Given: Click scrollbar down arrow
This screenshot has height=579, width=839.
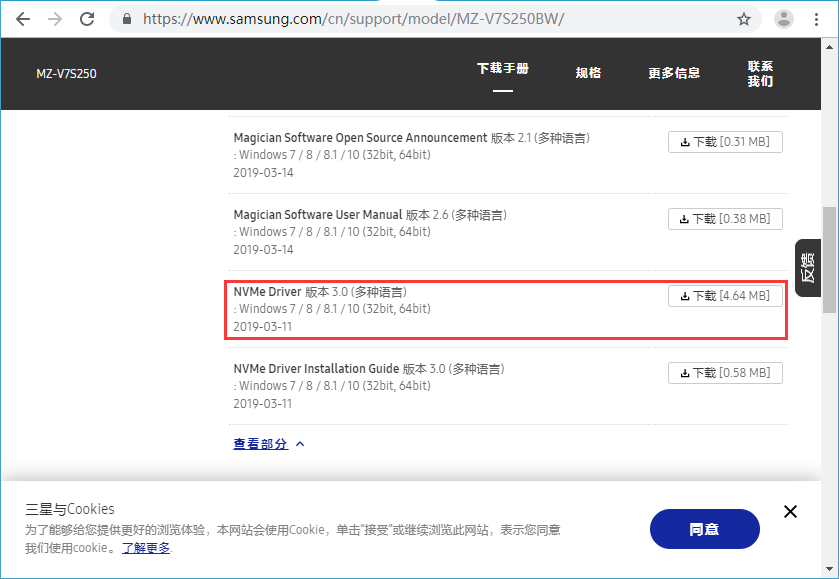Looking at the screenshot, I should pyautogui.click(x=829, y=569).
